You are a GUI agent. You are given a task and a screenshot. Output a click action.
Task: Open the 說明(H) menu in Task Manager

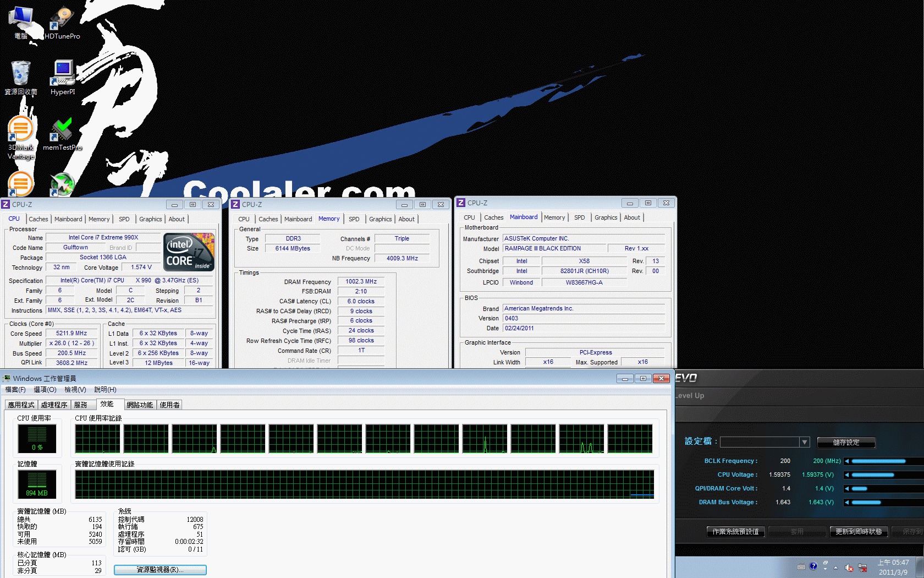click(105, 390)
